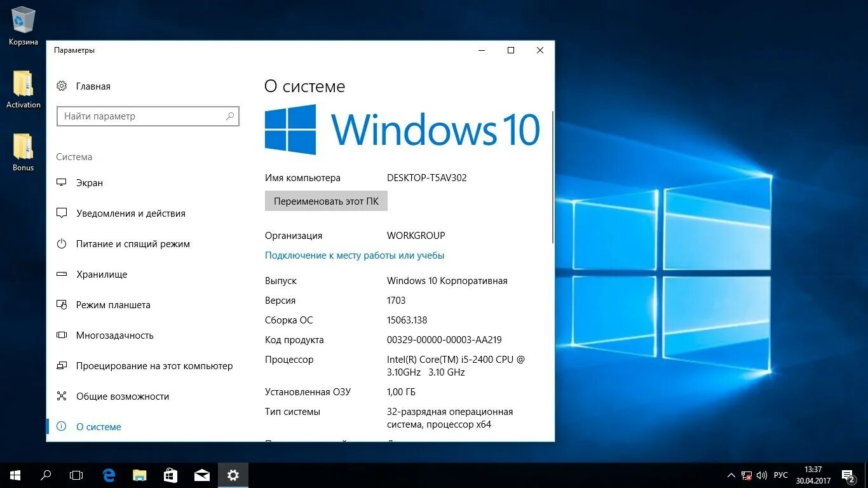Screen dimensions: 868x488
Task: Click the power icon beside Питание и спящий режим
Action: [x=62, y=243]
